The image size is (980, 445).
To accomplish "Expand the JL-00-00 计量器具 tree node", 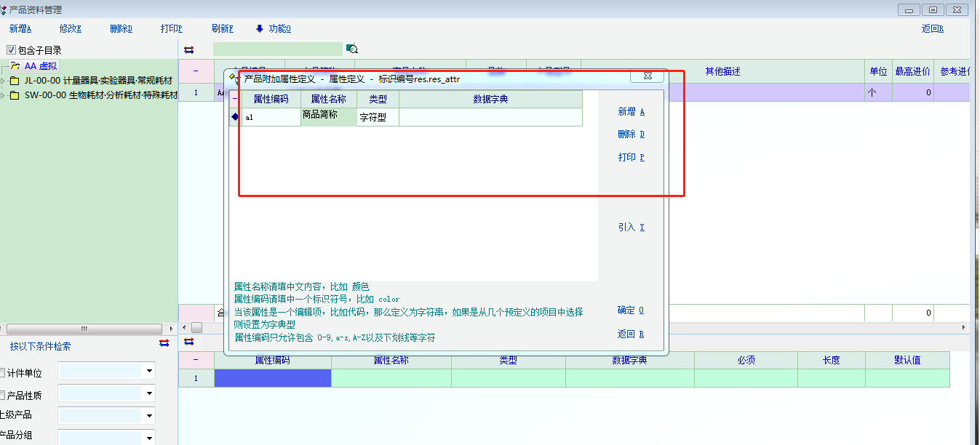I will (3, 81).
